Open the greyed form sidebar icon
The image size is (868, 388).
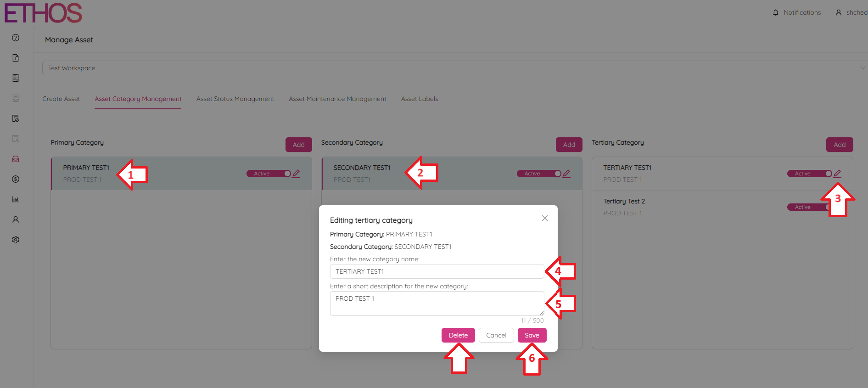(16, 98)
